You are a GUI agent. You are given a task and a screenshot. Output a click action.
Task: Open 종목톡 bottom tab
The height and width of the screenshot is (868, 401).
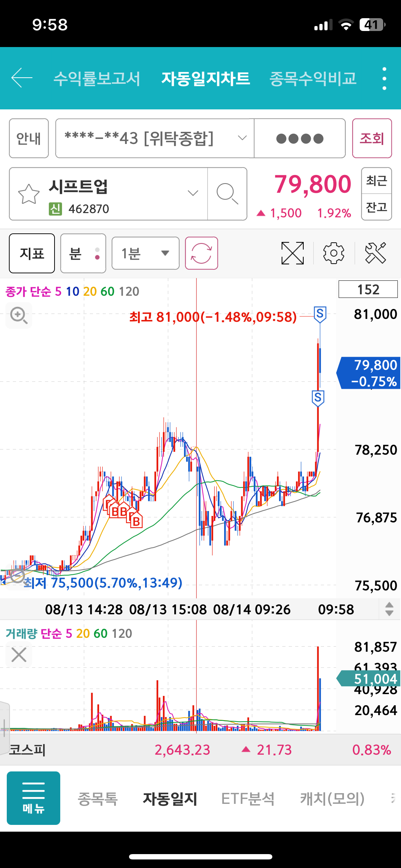(x=98, y=799)
